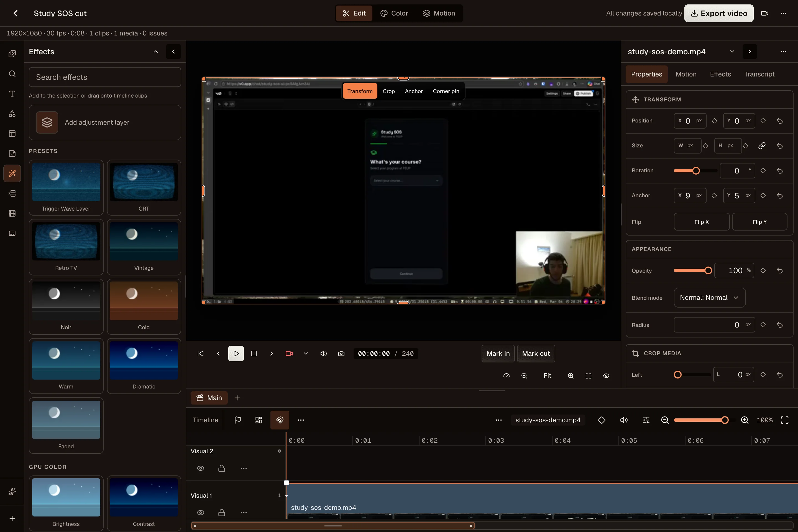Select Corner pin mode in preview

[446, 91]
